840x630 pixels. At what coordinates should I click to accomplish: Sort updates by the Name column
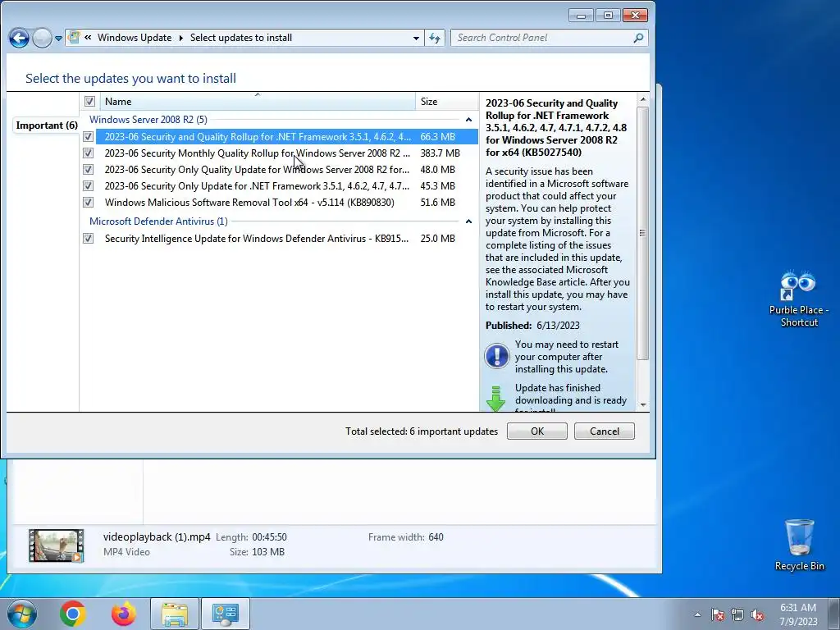(257, 101)
